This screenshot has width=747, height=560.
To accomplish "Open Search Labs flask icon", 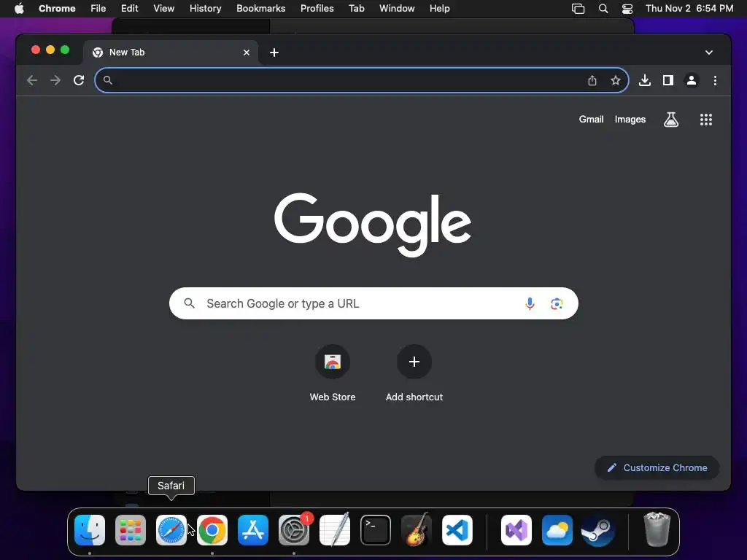I will point(671,120).
